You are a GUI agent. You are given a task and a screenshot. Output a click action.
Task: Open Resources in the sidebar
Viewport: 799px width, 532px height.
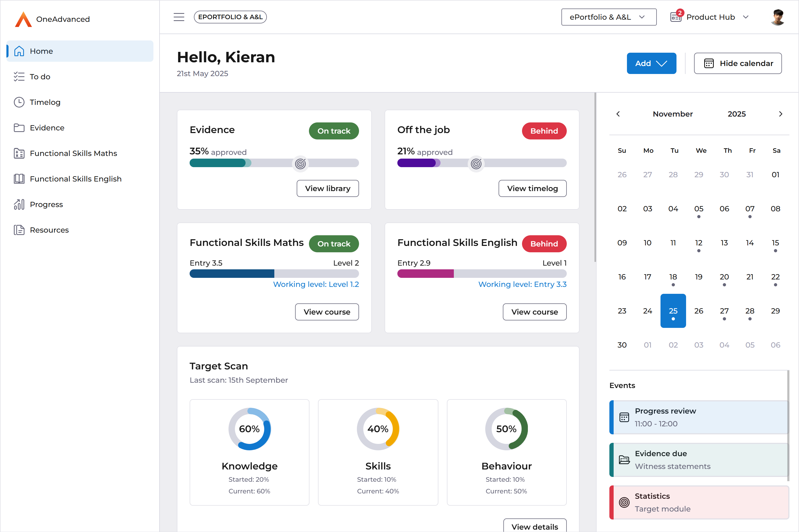point(49,230)
